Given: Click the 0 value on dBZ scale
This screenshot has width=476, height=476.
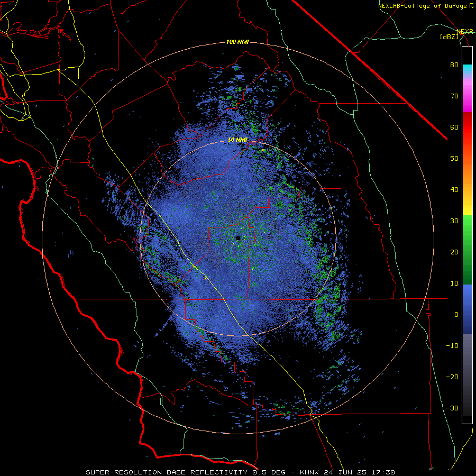Looking at the screenshot, I should click(x=456, y=315).
